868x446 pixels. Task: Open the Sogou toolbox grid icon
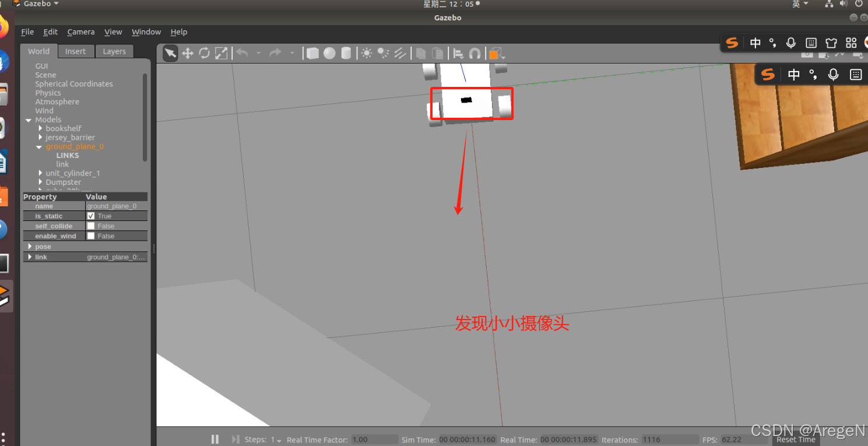pyautogui.click(x=851, y=43)
